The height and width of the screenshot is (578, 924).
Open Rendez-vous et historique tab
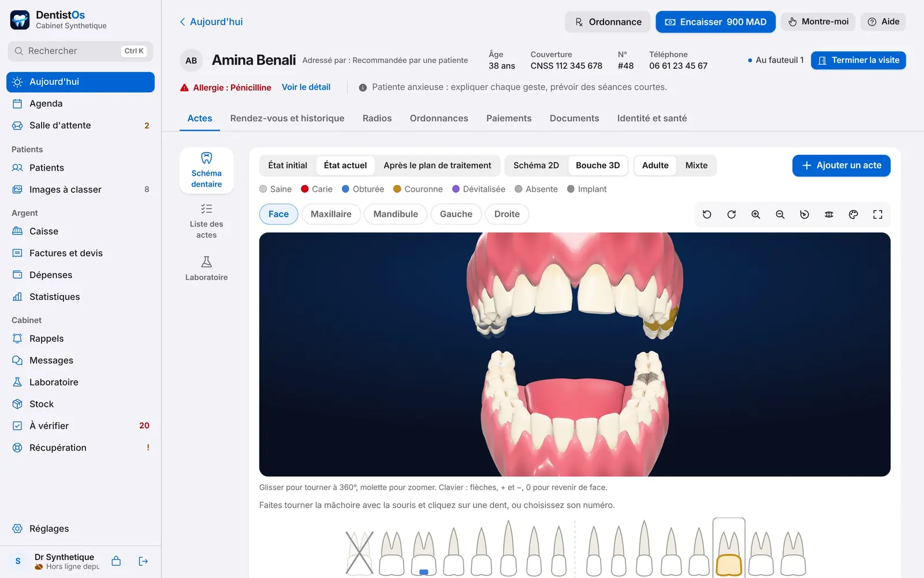pos(287,118)
